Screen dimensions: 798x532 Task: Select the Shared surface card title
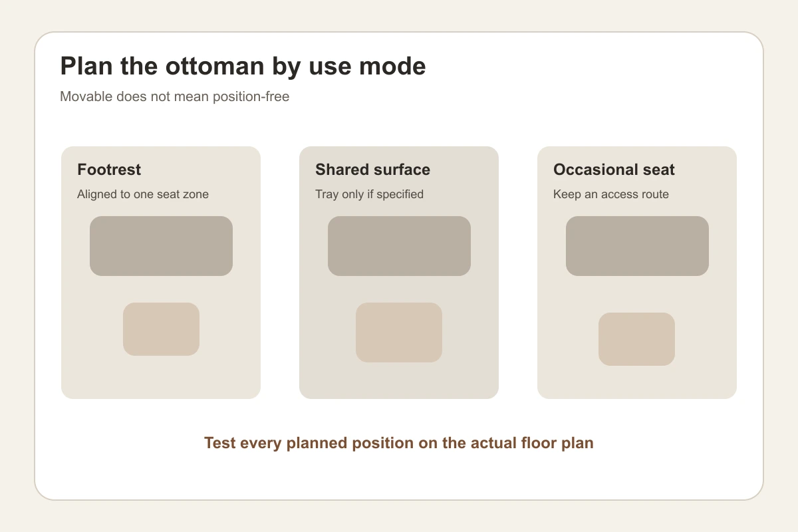[372, 170]
